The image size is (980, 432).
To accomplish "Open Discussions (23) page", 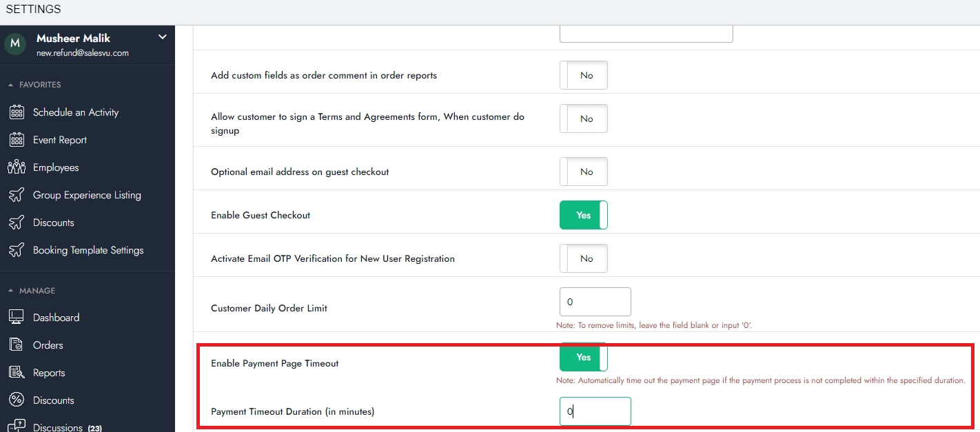I will (68, 427).
